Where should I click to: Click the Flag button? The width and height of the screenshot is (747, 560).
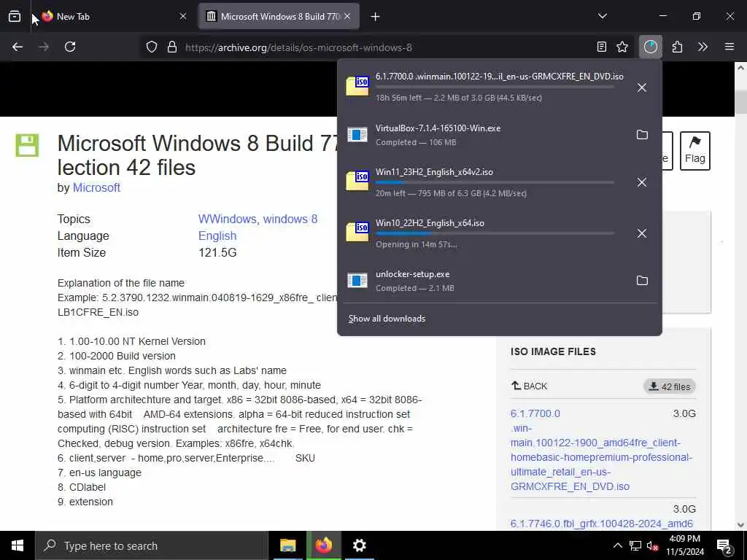coord(694,151)
